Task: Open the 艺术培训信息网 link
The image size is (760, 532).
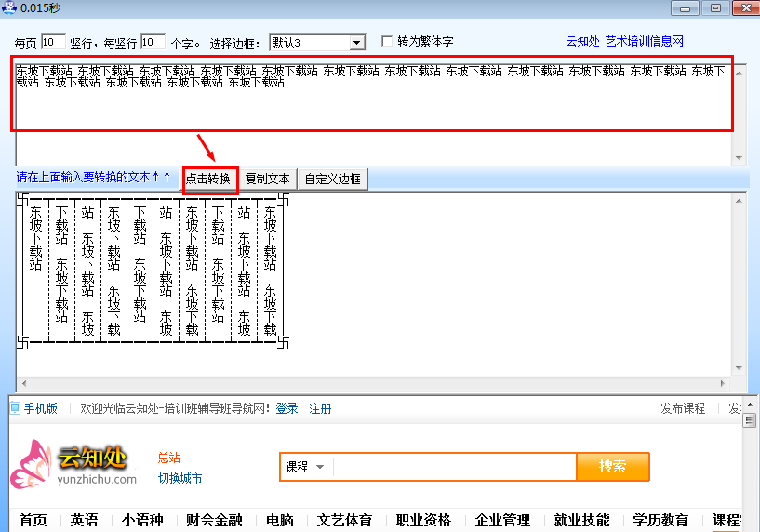Action: click(644, 41)
